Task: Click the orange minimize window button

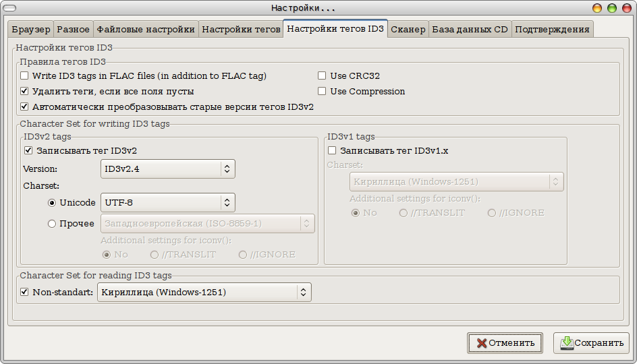Action: click(597, 8)
